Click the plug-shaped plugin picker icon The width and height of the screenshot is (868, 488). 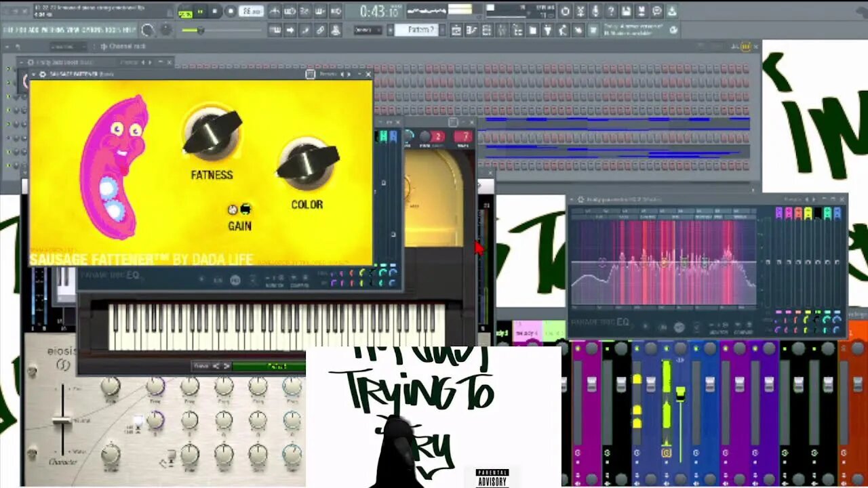[x=548, y=30]
